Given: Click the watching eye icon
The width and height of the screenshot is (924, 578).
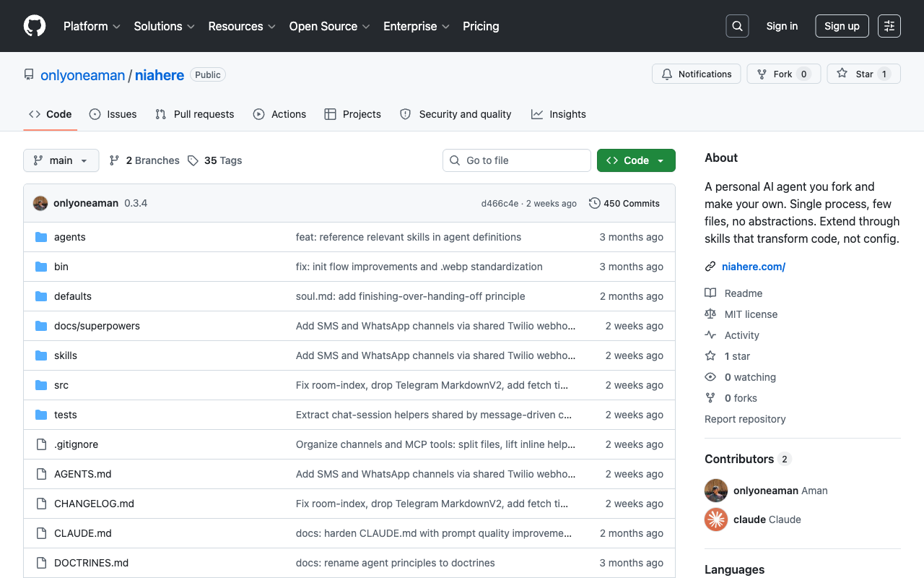Looking at the screenshot, I should pyautogui.click(x=710, y=377).
